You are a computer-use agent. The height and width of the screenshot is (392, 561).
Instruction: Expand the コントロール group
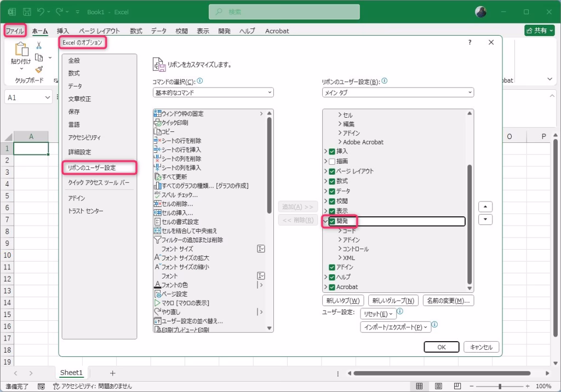click(x=340, y=249)
